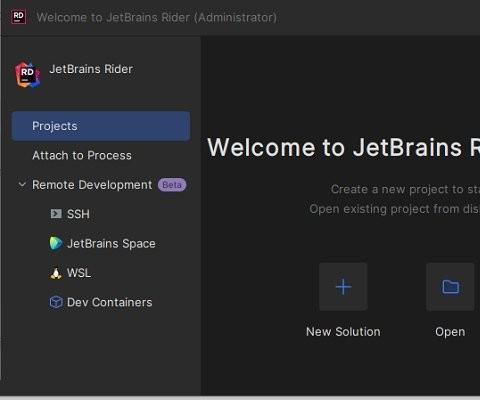Click the SSH terminal icon
The height and width of the screenshot is (400, 480).
click(56, 214)
